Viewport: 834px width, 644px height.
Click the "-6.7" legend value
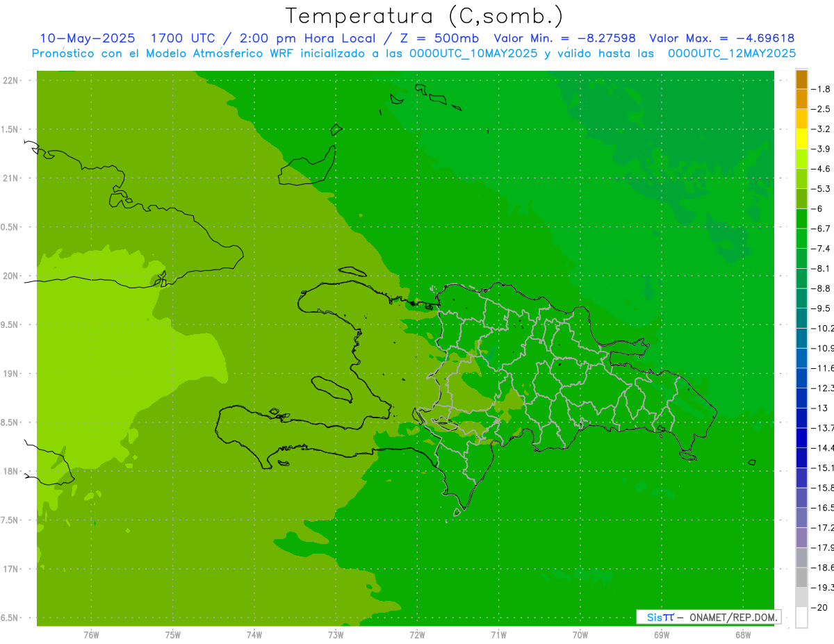(x=821, y=229)
